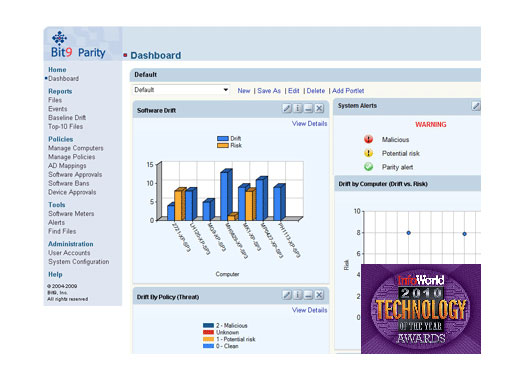Go to the Events report
The image size is (522, 378).
57,109
